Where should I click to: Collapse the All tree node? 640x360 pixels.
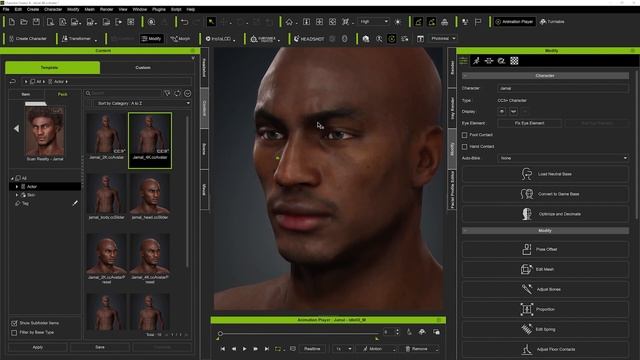pos(12,178)
